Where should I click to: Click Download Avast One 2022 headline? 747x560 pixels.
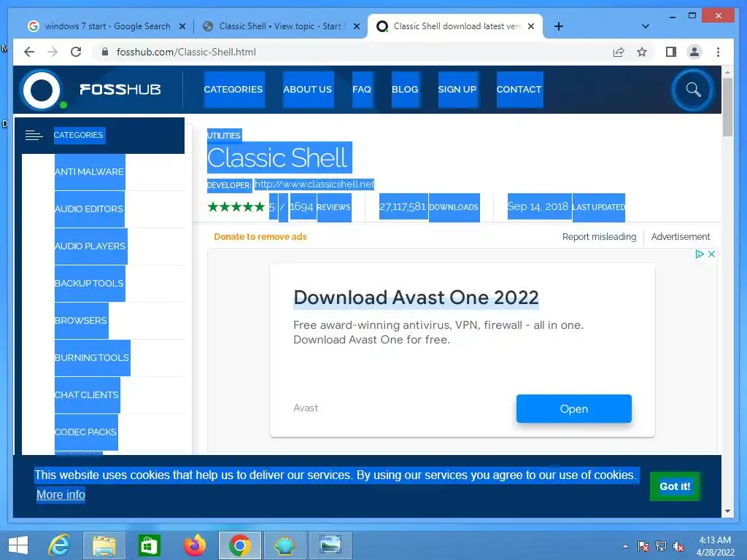[416, 297]
